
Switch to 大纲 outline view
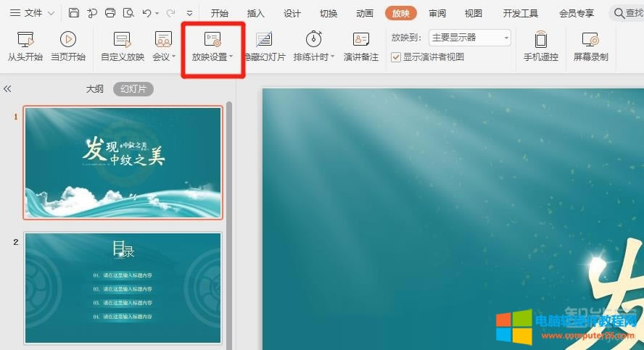[x=95, y=88]
